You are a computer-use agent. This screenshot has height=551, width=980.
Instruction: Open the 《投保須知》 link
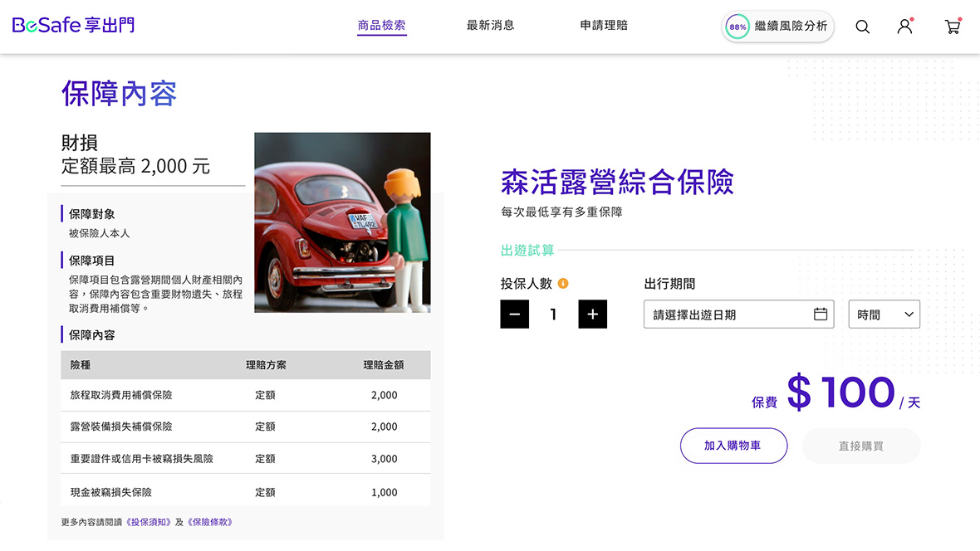pos(148,522)
